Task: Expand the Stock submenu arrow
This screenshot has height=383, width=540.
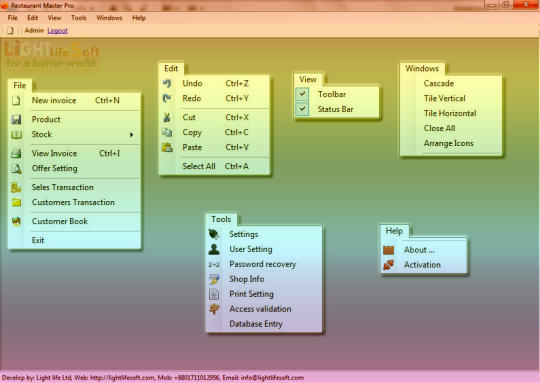Action: (131, 135)
